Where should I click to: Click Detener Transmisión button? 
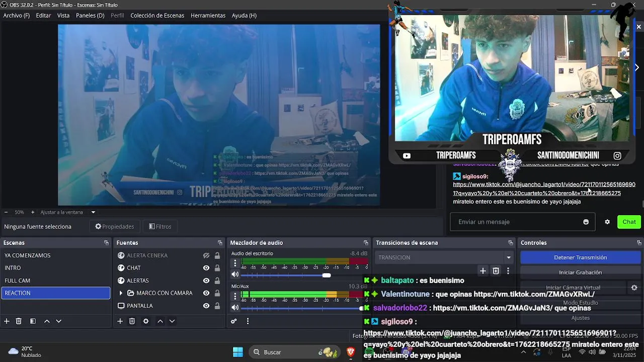point(580,257)
